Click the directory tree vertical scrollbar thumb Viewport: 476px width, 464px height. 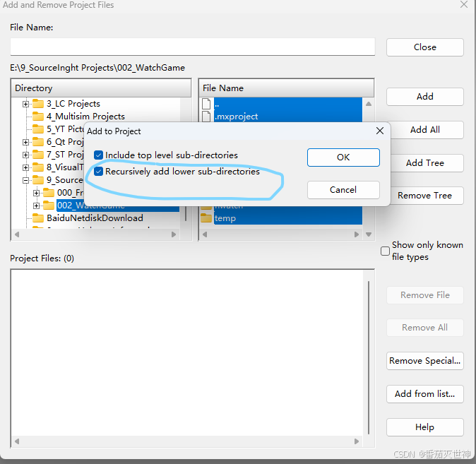tap(186, 213)
